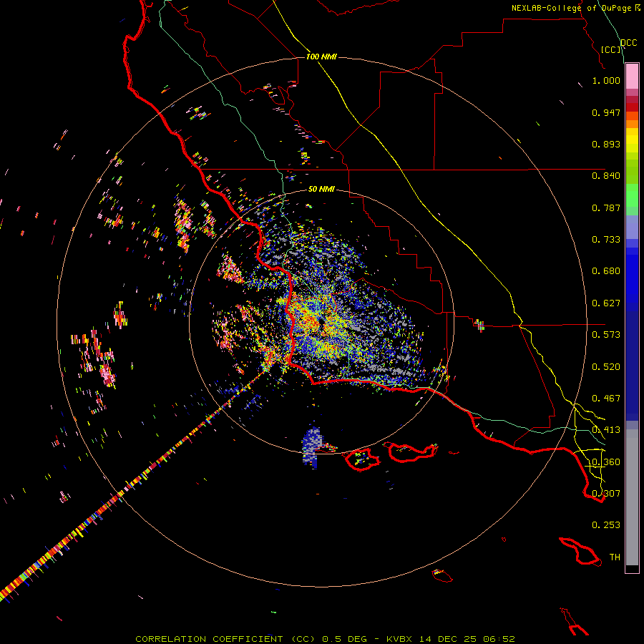
Task: Click the "0.573" scale label
Action: tap(606, 335)
